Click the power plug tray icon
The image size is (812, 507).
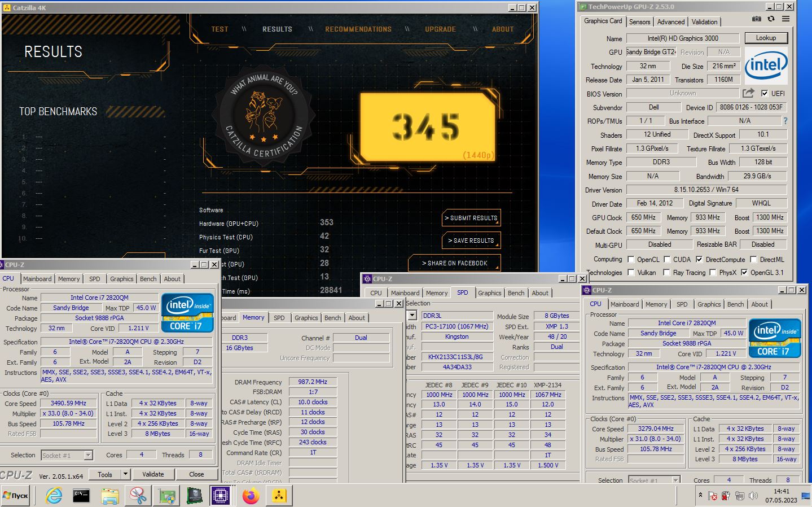coord(726,496)
